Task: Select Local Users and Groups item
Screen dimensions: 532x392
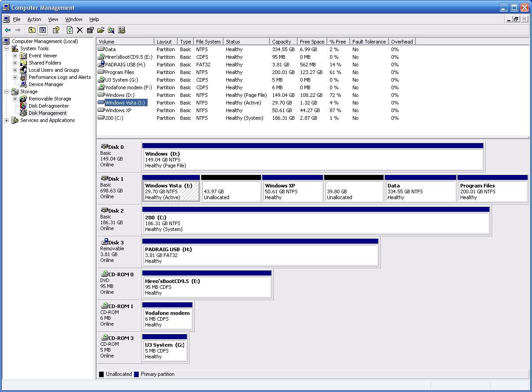Action: [54, 70]
